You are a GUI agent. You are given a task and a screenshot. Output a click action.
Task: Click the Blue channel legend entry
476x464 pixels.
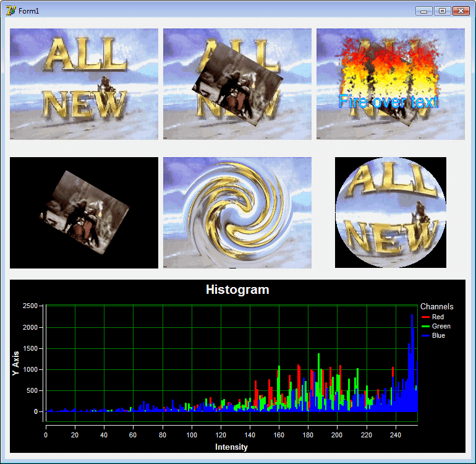(433, 335)
